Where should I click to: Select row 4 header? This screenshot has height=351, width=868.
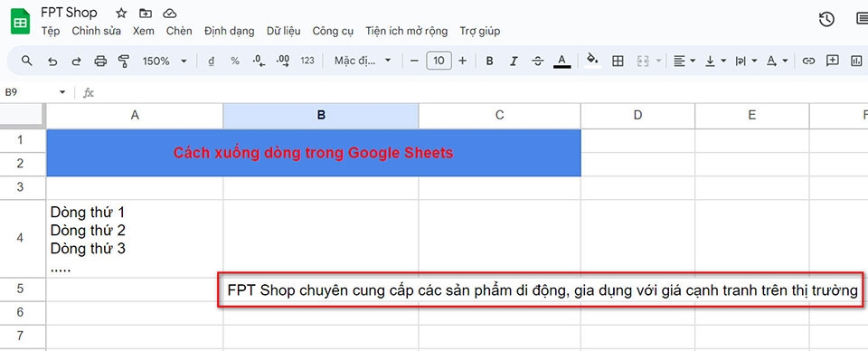20,239
